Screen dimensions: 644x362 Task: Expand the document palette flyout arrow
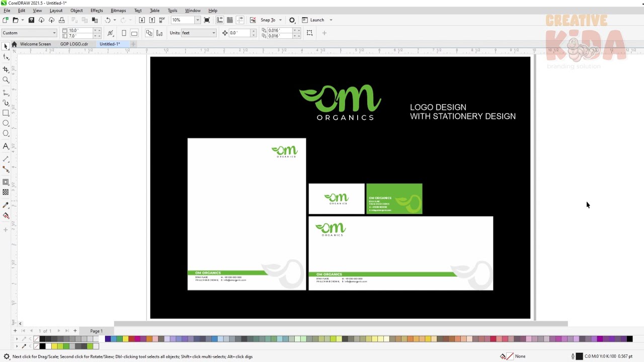(17, 346)
